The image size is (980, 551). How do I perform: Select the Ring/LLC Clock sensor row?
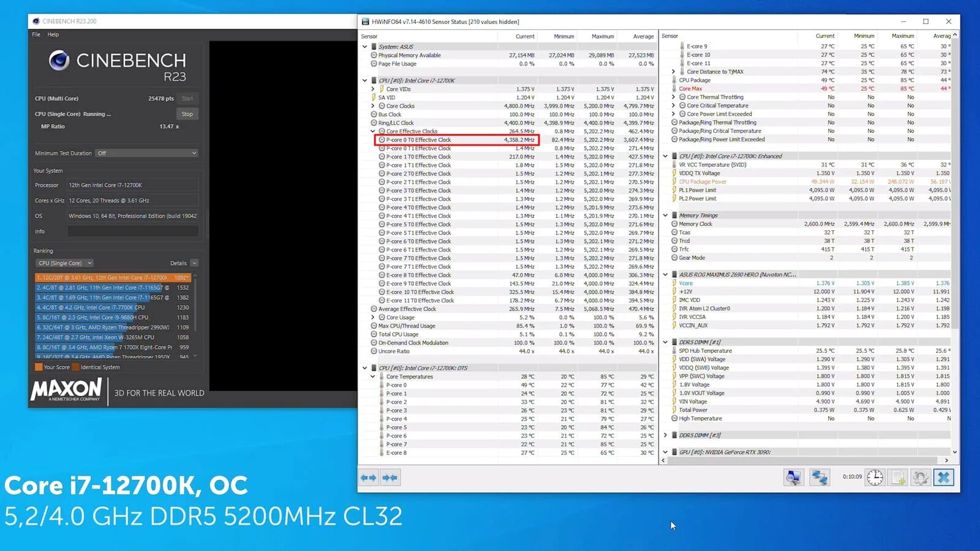click(508, 123)
